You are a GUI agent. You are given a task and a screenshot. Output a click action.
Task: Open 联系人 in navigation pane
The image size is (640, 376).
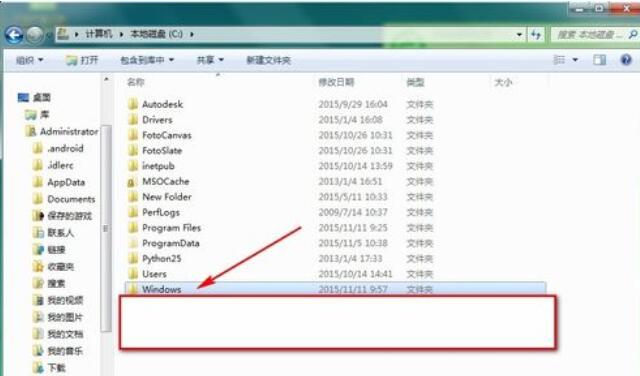click(53, 233)
